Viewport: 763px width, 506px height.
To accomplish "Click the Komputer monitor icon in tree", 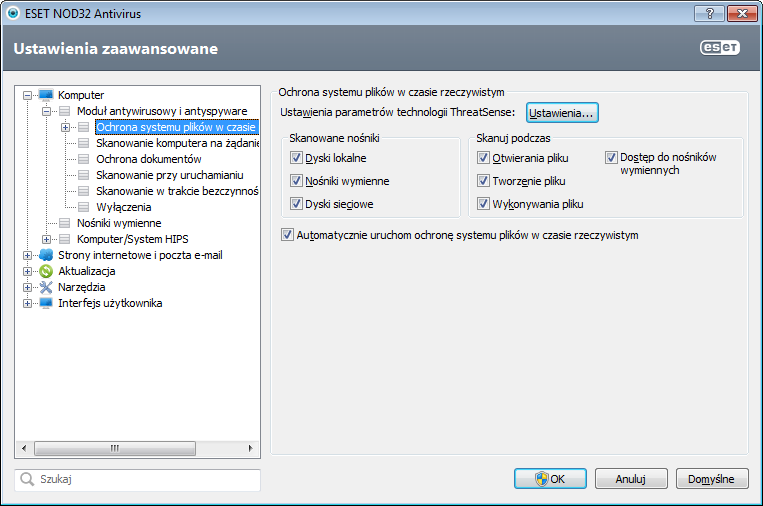I will point(46,95).
